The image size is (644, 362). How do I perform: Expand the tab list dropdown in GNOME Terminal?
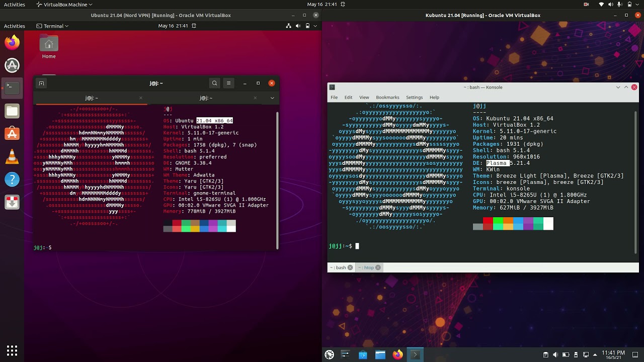click(x=272, y=98)
